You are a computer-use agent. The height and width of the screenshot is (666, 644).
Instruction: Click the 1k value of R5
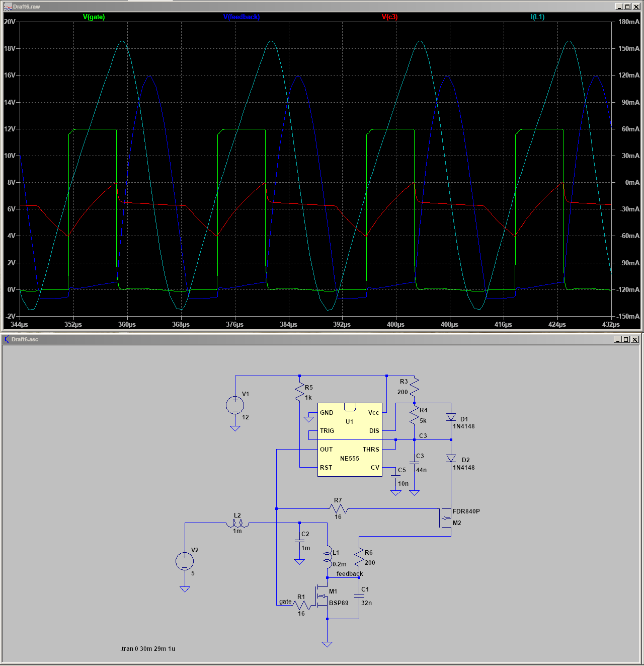pos(308,398)
